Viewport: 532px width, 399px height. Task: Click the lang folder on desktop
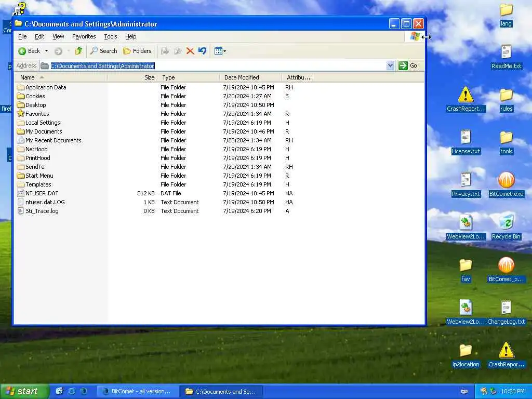(506, 15)
